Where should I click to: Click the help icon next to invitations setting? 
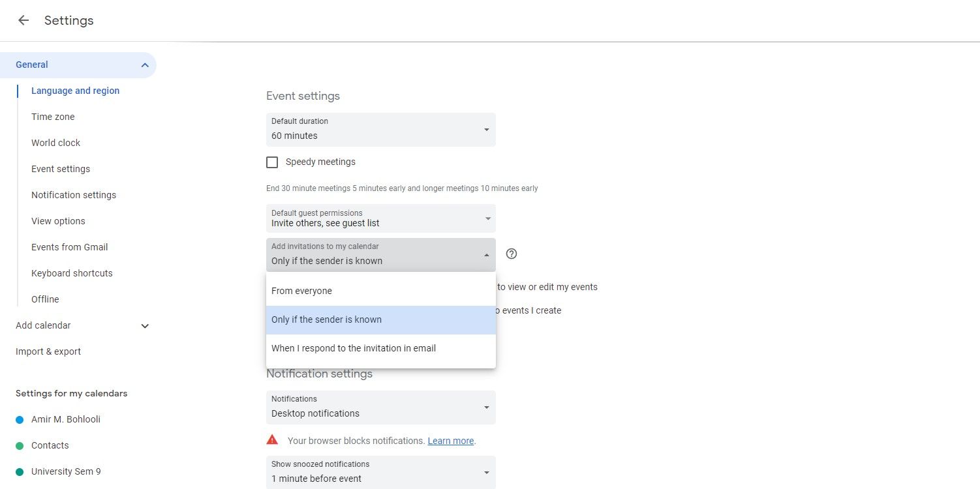511,254
